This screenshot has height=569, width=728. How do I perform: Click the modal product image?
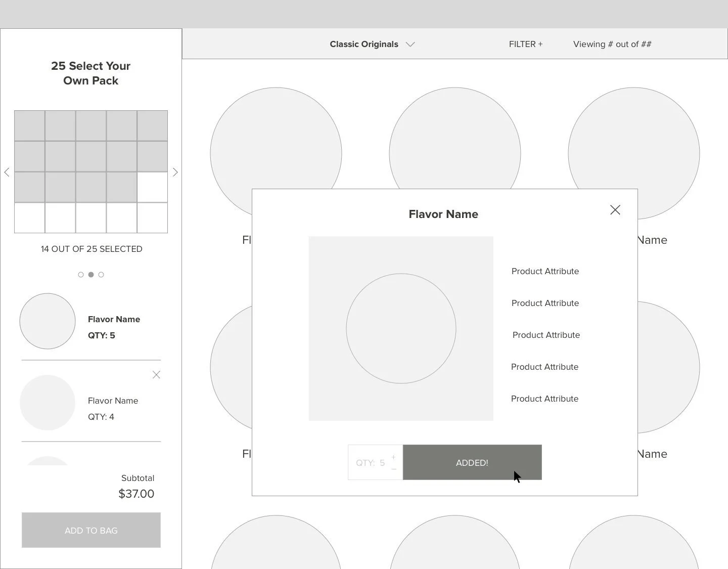401,328
